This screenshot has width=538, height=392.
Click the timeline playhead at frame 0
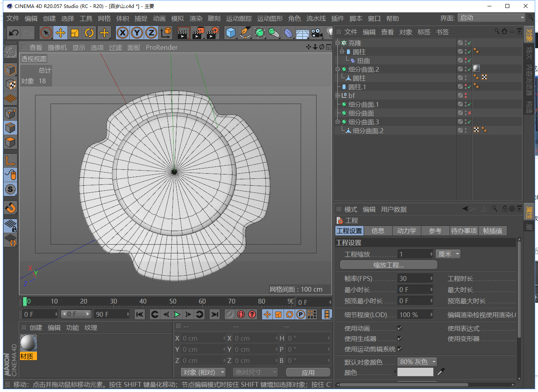pos(25,302)
